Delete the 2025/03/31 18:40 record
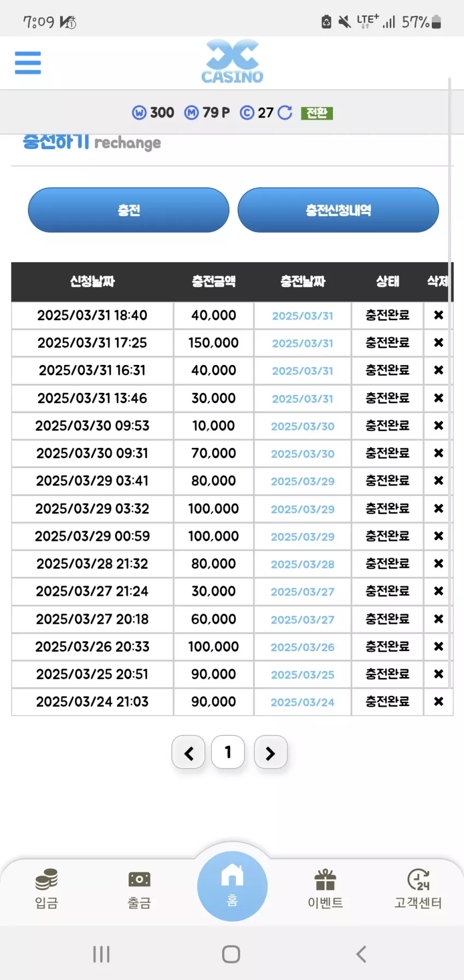464x980 pixels. 438,315
